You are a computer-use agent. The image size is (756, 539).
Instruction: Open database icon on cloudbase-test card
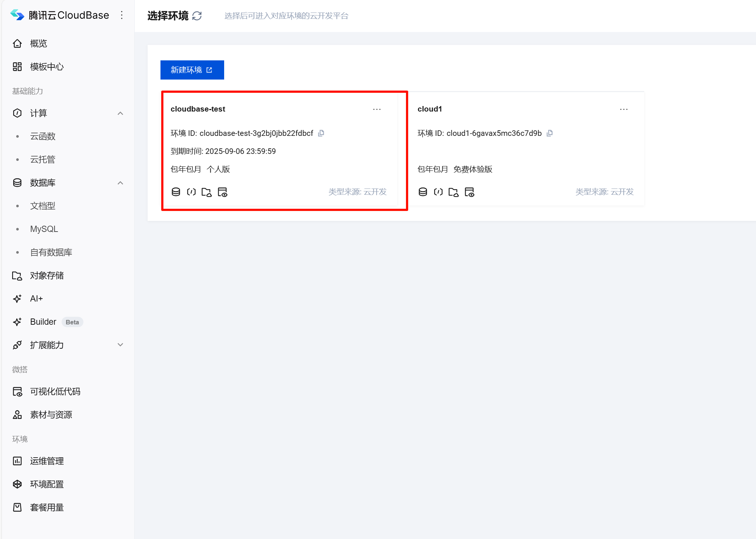(176, 192)
